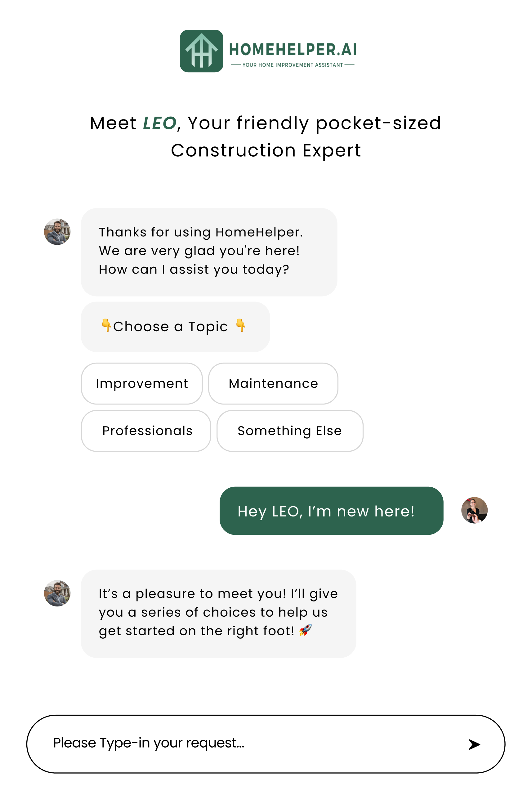Click the rocket emoji in LEO's reply
The height and width of the screenshot is (800, 532).
point(305,630)
